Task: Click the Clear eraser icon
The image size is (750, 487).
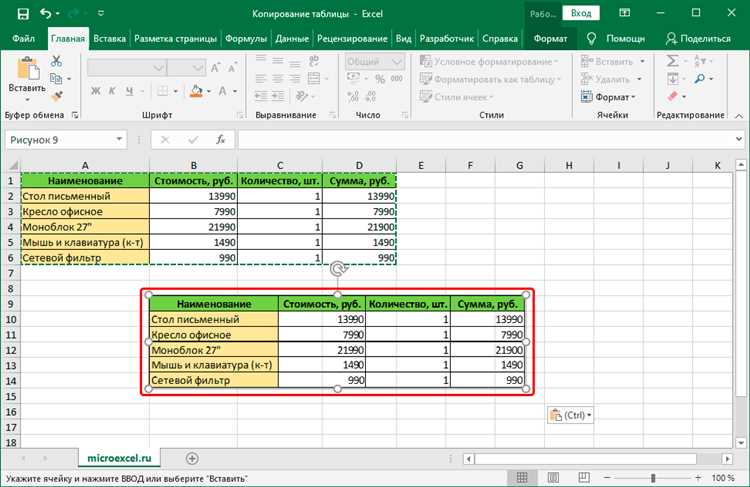Action: [673, 96]
